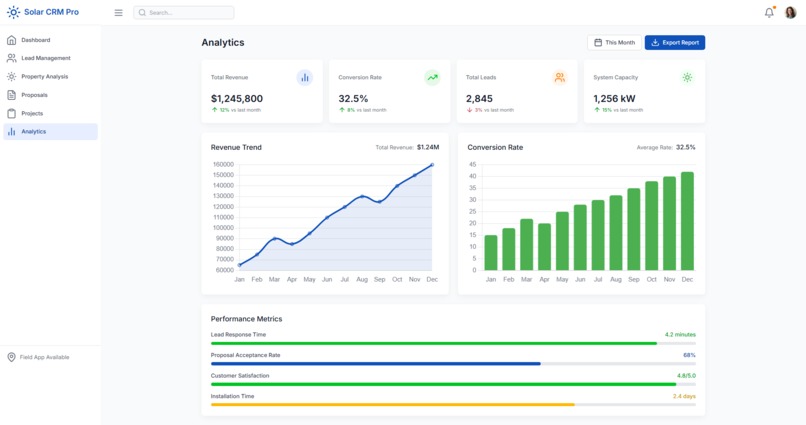This screenshot has height=425, width=806.
Task: Click the Field App location pin icon
Action: coord(11,357)
